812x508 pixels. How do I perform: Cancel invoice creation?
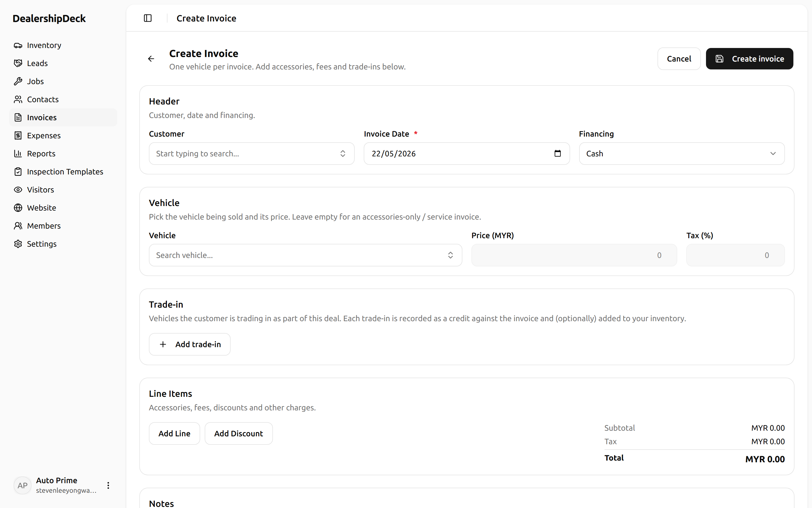point(679,59)
